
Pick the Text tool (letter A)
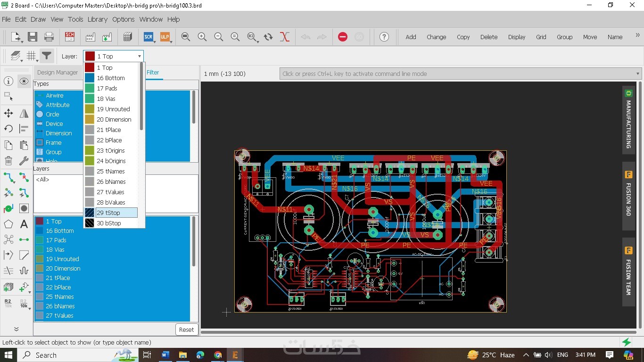point(24,224)
